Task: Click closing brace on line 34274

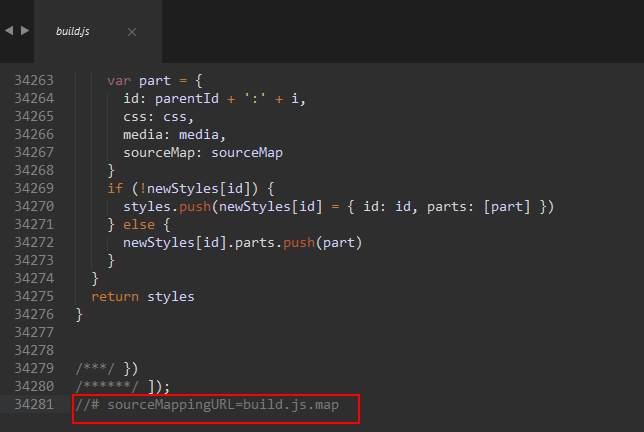Action: (95, 278)
